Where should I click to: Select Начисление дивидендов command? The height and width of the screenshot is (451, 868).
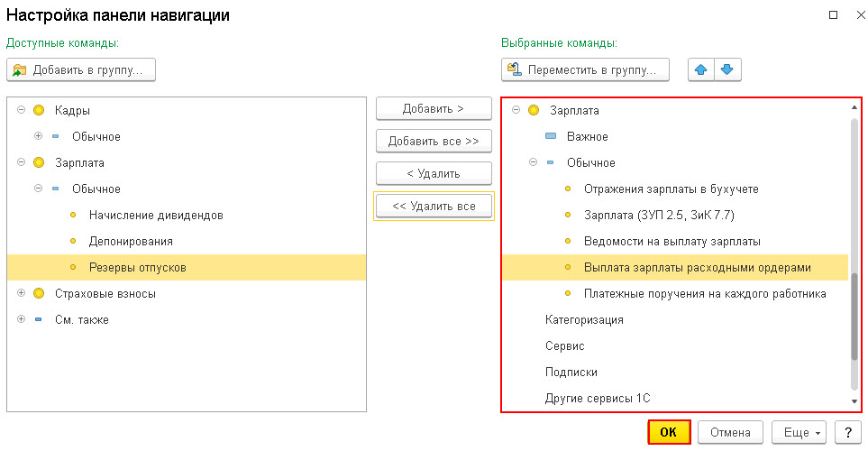click(156, 215)
